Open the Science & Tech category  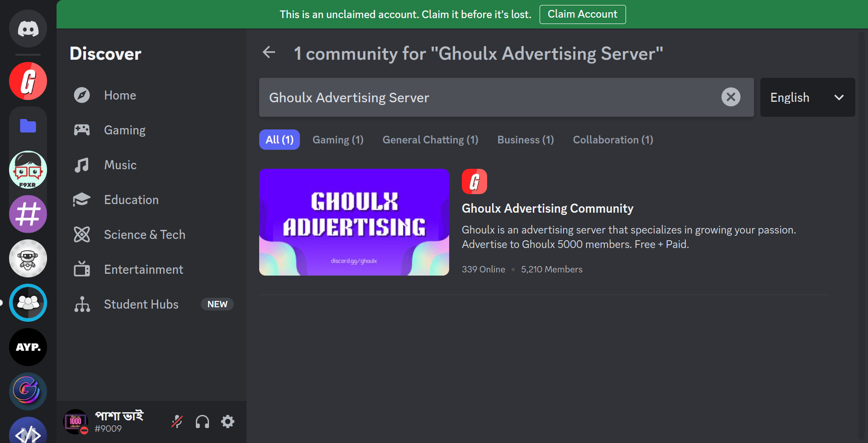144,235
